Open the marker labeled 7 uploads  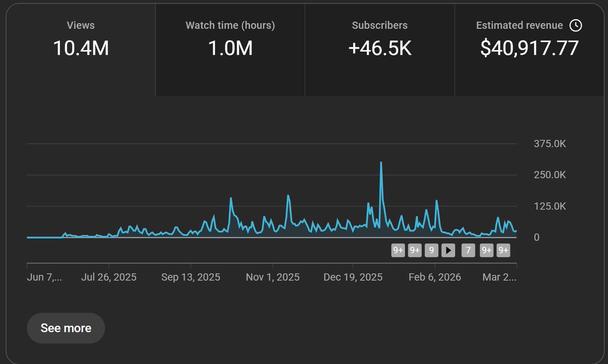tap(468, 250)
